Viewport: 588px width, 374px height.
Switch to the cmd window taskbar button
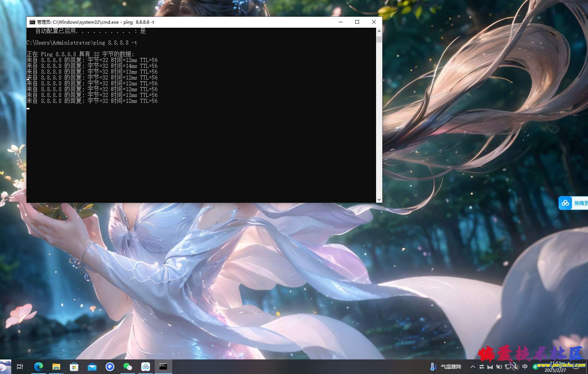[163, 367]
